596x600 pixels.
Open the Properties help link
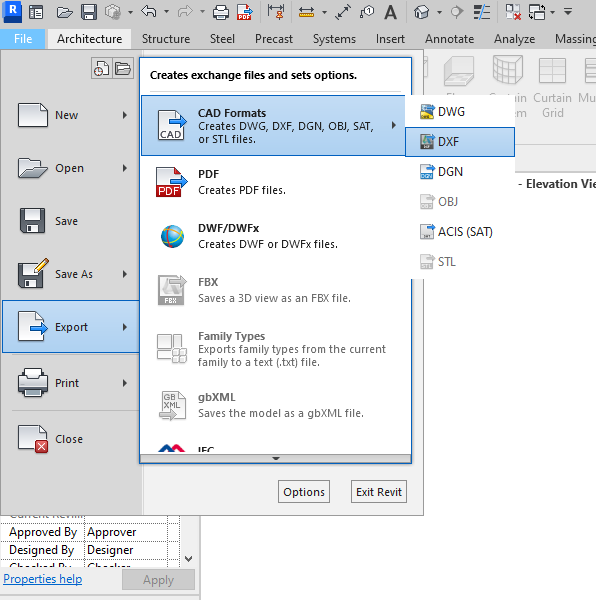coord(43,579)
